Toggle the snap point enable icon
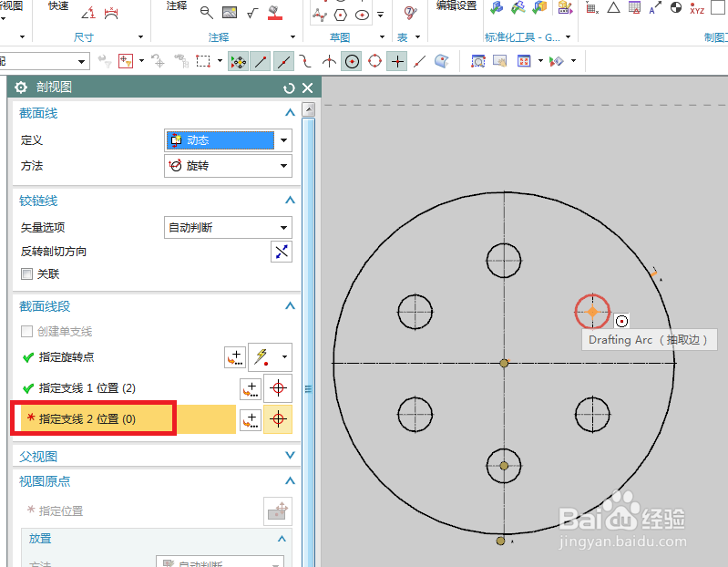Screen dimensions: 728x567 [238, 61]
